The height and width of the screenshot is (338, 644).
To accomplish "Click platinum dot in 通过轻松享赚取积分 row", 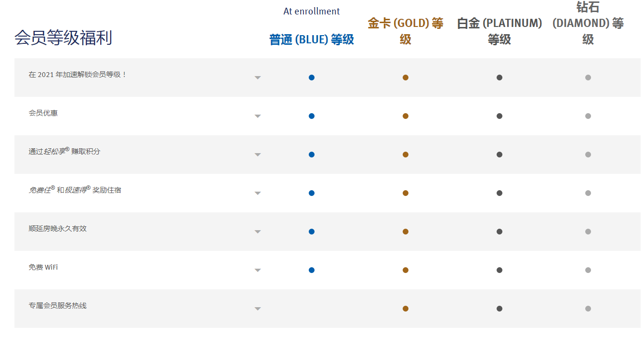I will coord(499,155).
